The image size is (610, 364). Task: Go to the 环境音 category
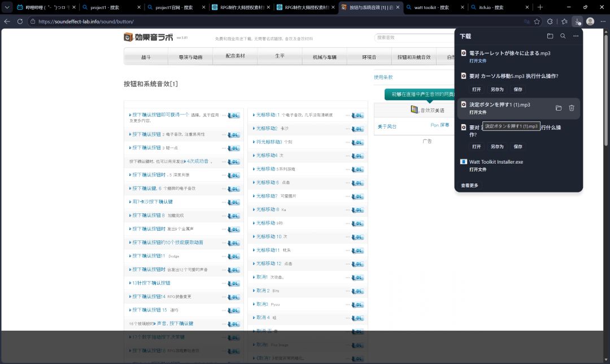click(x=369, y=57)
